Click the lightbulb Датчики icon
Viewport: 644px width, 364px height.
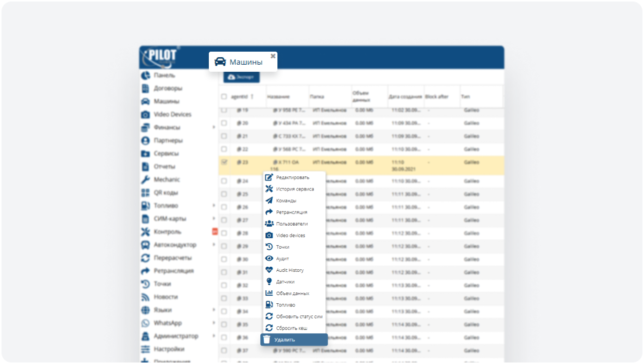coord(269,282)
